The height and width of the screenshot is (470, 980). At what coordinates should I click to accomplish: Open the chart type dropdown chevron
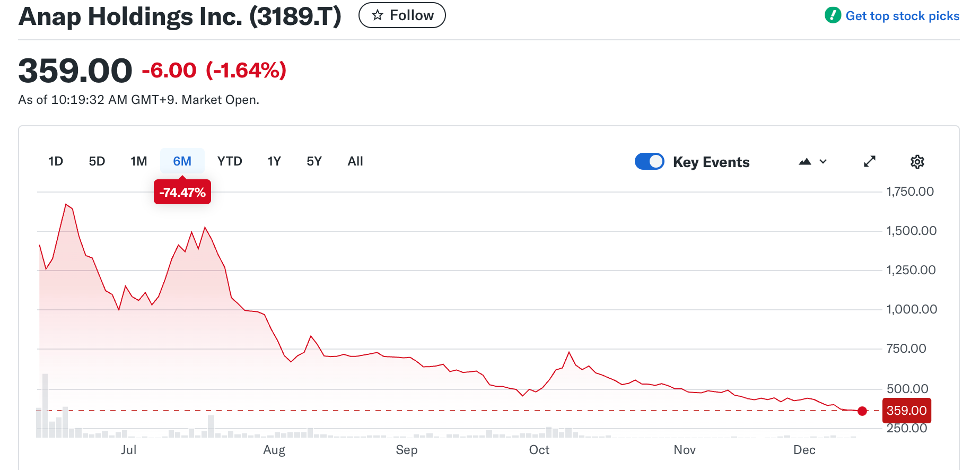click(x=823, y=162)
